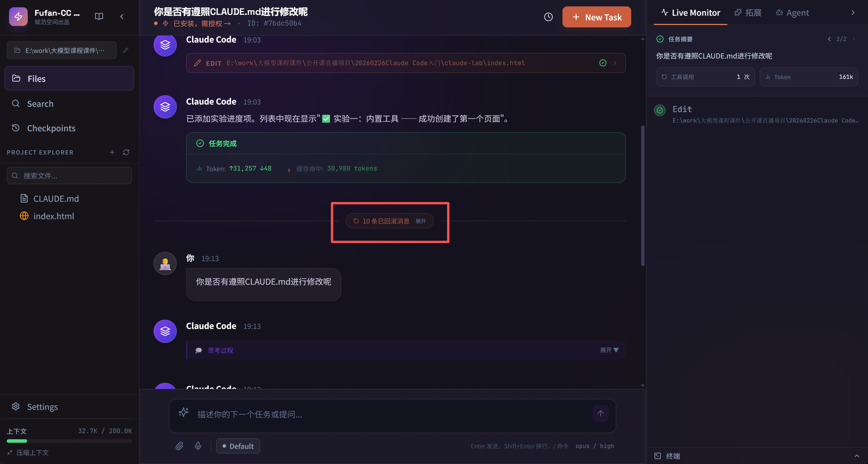Add new item in Project Explorer
Viewport: 868px width, 464px height.
(112, 153)
